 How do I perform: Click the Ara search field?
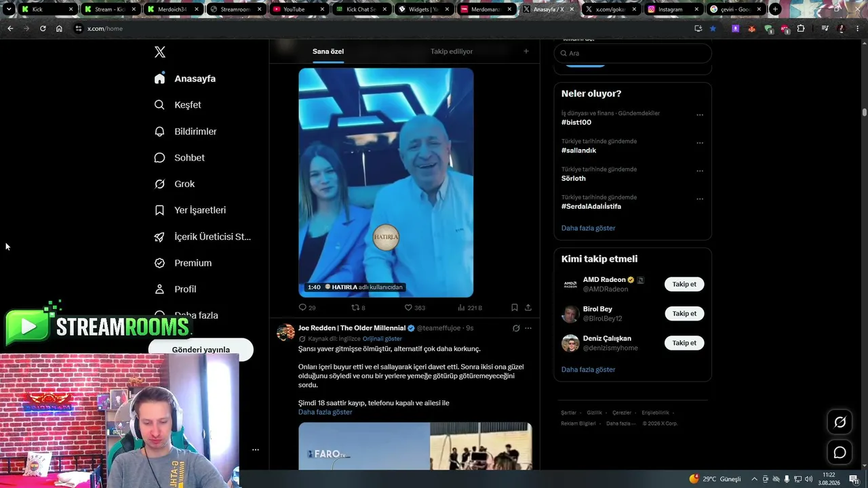pos(633,53)
